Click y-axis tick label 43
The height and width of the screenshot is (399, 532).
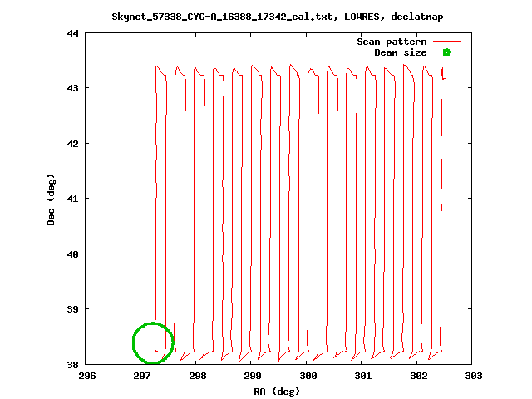(x=72, y=88)
